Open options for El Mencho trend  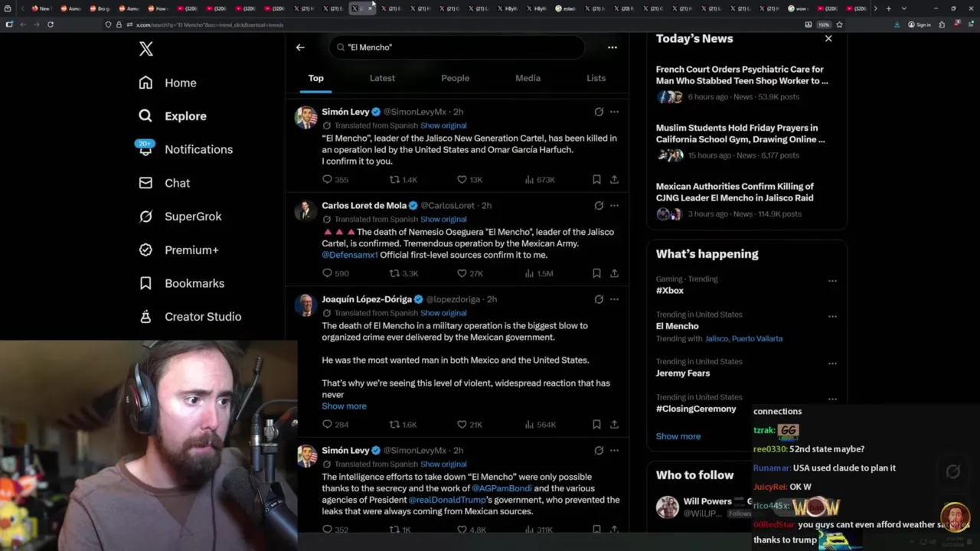click(832, 316)
